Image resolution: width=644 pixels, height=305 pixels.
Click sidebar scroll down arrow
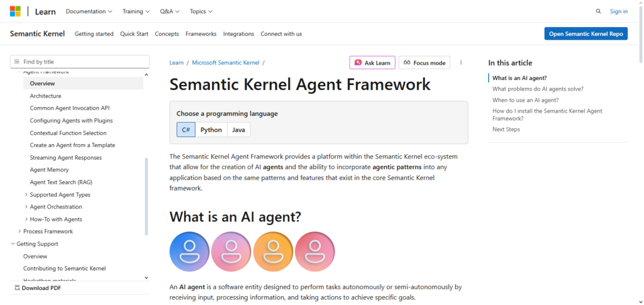coord(147,278)
